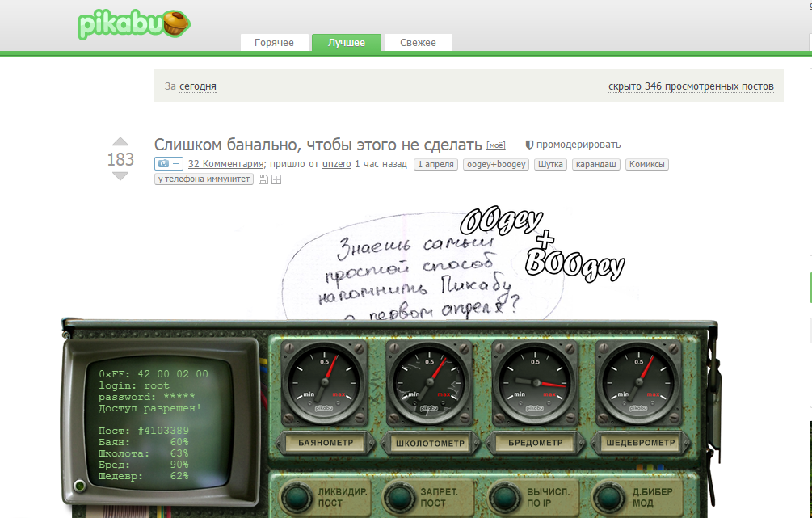Open the 'сегодня' period selector
Screen dimensions: 812x518
tap(197, 86)
